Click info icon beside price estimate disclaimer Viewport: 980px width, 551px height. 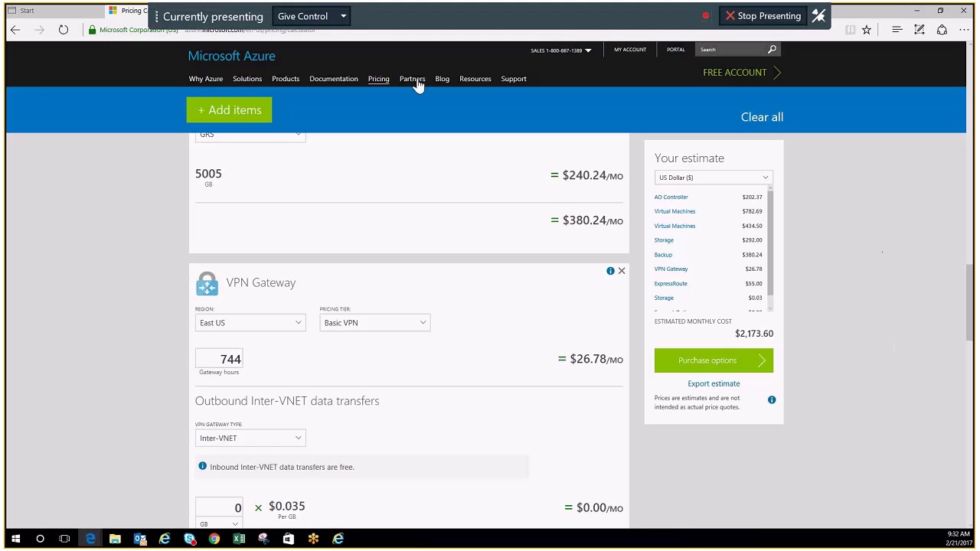772,400
